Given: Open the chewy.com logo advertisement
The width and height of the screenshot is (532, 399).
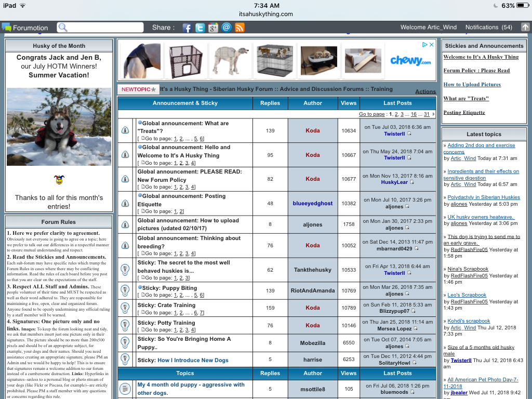Looking at the screenshot, I should (x=410, y=61).
